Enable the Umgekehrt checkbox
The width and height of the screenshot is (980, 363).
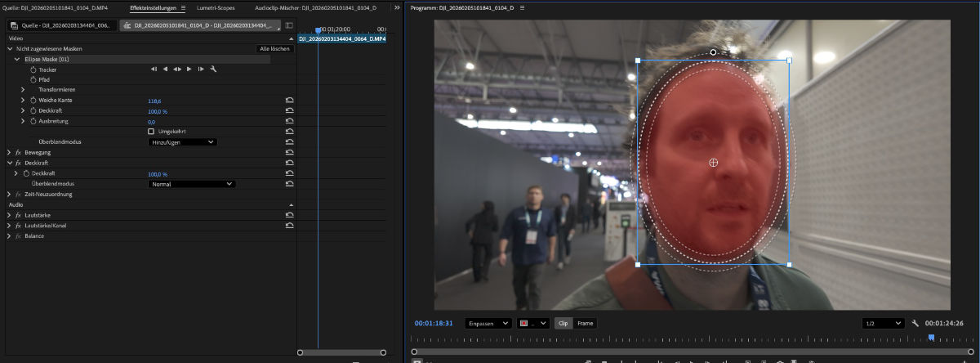[151, 132]
